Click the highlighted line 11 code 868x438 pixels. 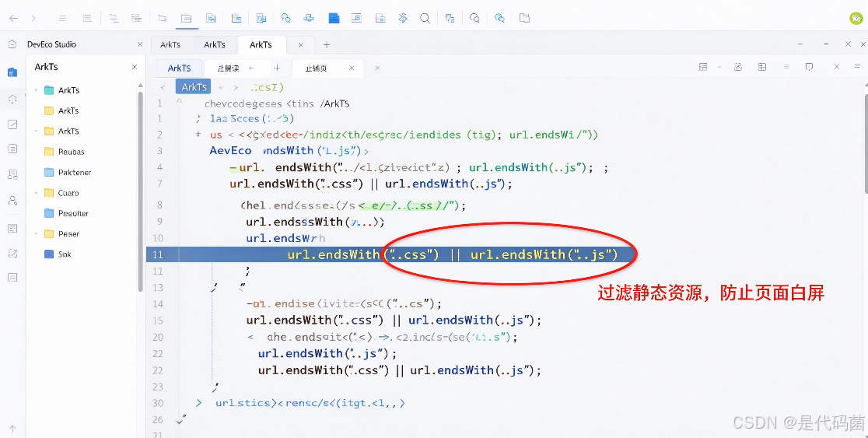point(452,254)
